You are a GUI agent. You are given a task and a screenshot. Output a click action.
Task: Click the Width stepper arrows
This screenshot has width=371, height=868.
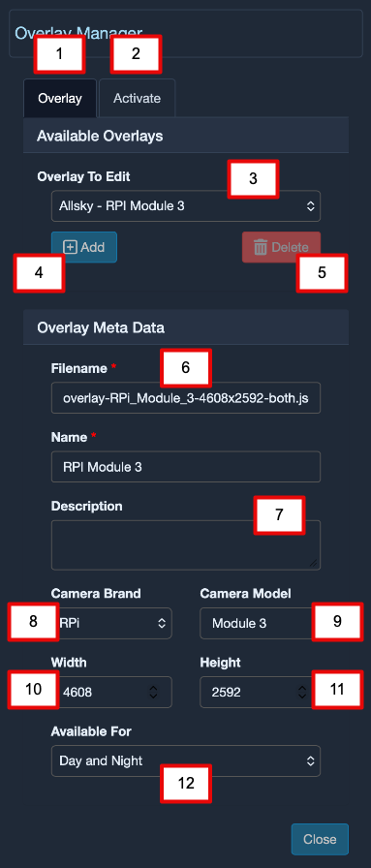(x=153, y=692)
